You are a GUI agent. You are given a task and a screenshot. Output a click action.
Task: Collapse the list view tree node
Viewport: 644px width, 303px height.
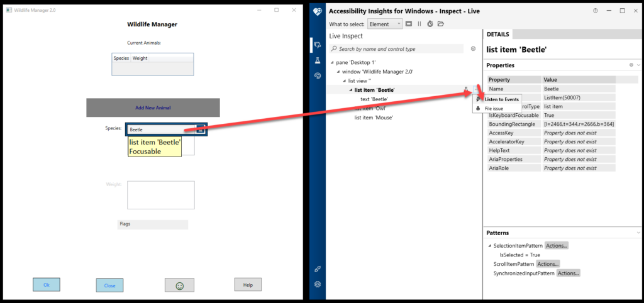[344, 81]
